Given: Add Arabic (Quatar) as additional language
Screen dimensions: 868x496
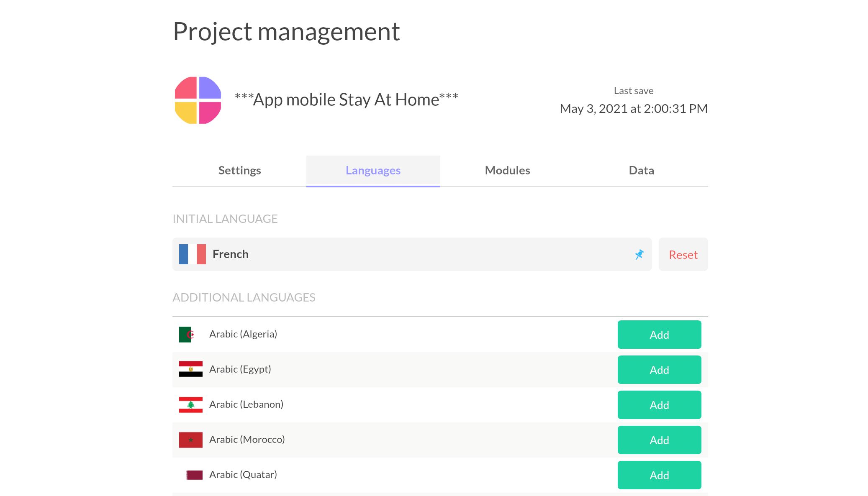Looking at the screenshot, I should pos(659,475).
